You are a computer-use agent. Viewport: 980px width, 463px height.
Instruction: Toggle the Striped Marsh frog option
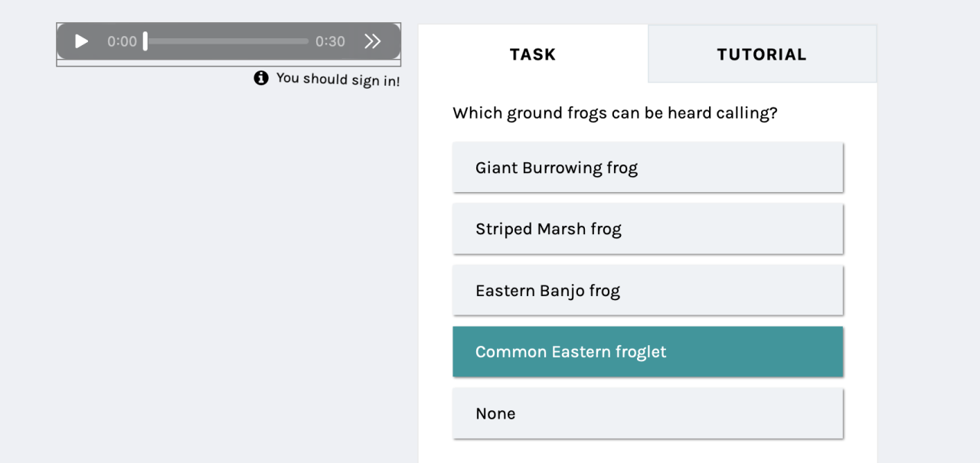click(x=648, y=229)
